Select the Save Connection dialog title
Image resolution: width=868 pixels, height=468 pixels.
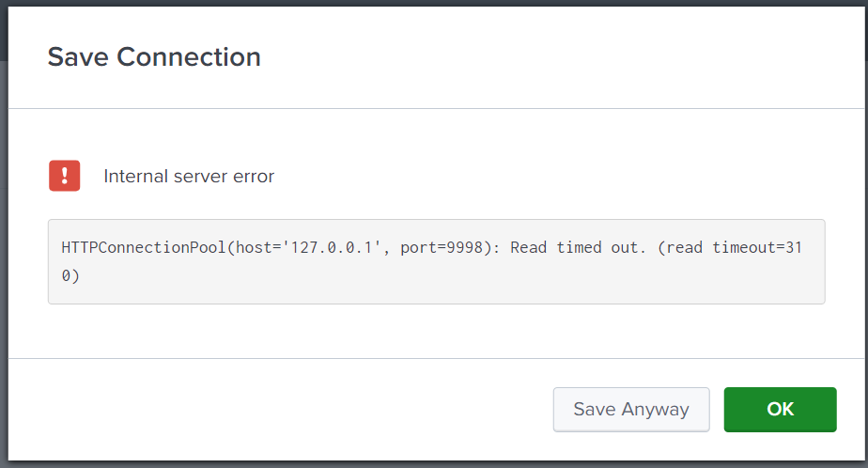pyautogui.click(x=154, y=57)
